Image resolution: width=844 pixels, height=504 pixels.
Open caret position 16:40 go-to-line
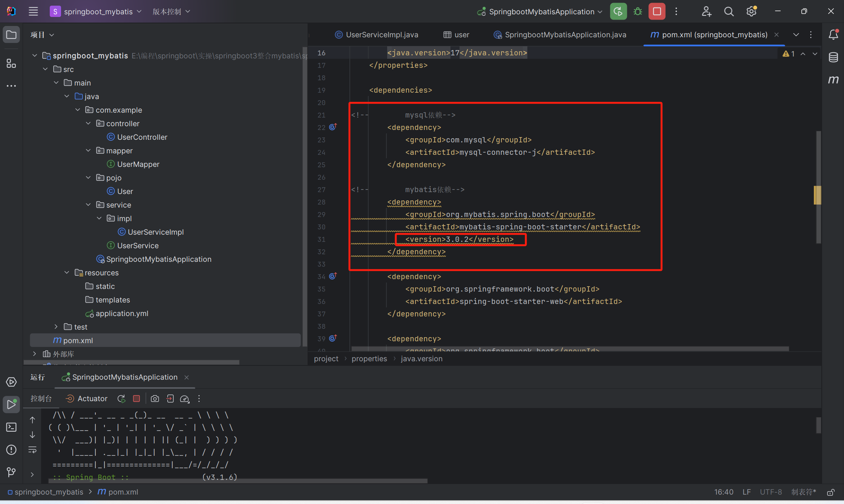coord(724,492)
